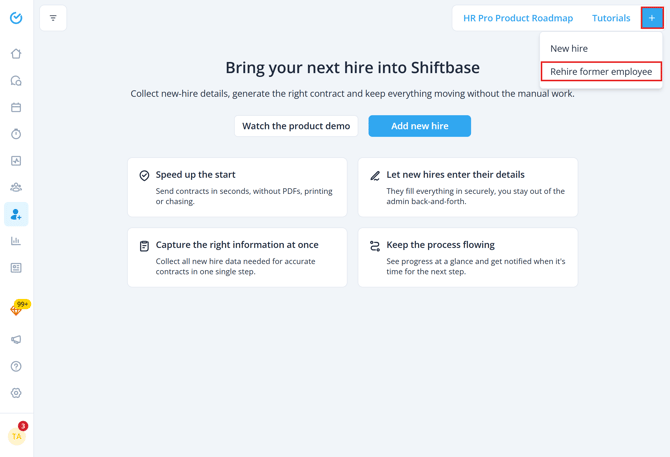Open the chat search icon in sidebar

coord(16,81)
